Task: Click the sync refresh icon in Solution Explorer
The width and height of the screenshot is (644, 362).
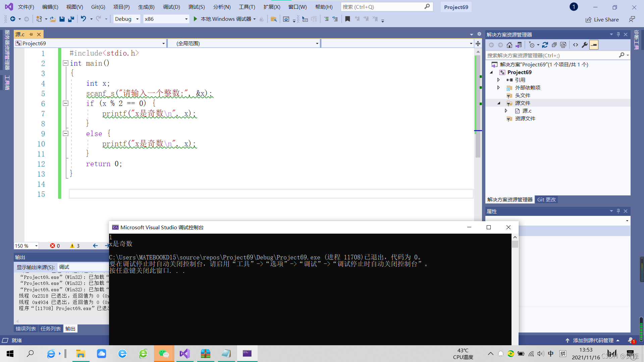Action: pyautogui.click(x=545, y=45)
